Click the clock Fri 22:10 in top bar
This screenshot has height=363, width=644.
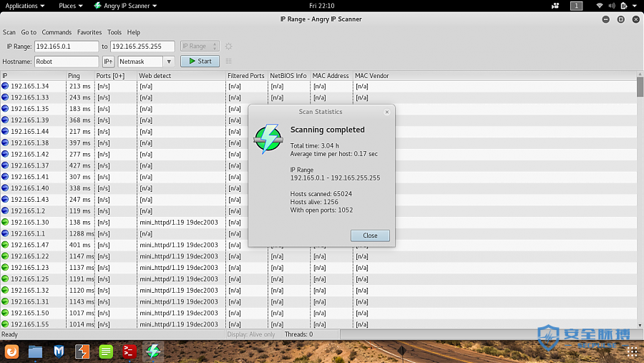point(321,6)
